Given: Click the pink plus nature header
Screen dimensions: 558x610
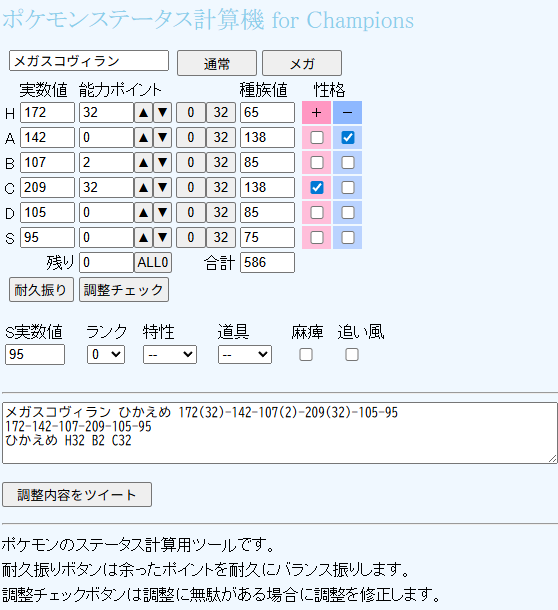Looking at the screenshot, I should [x=317, y=112].
